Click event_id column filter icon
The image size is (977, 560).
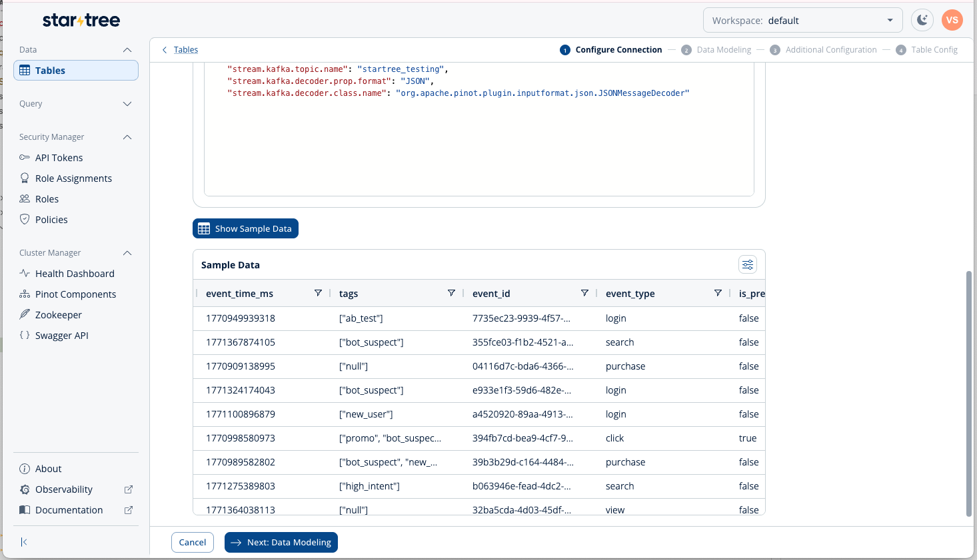(584, 293)
